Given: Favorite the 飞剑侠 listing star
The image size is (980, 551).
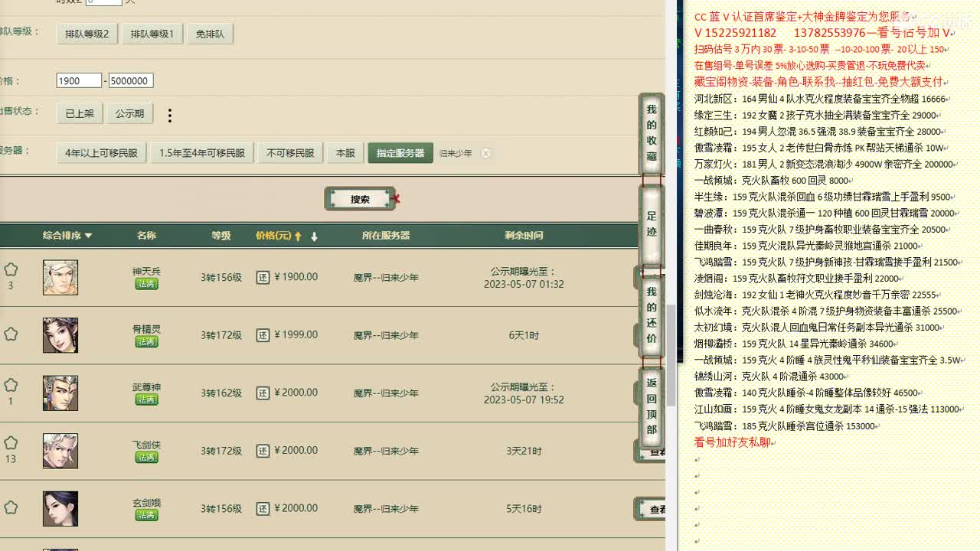Looking at the screenshot, I should [11, 443].
